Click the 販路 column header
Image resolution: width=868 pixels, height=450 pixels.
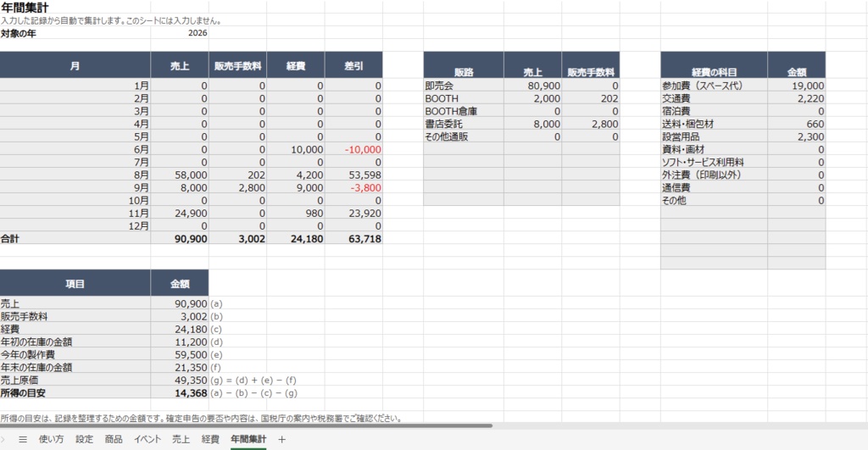point(464,65)
